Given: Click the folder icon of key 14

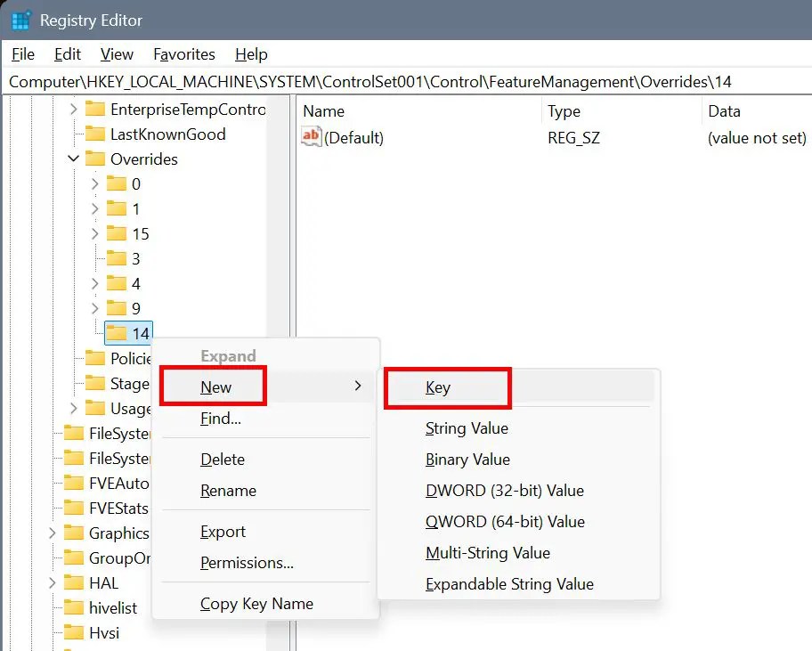Looking at the screenshot, I should 117,332.
